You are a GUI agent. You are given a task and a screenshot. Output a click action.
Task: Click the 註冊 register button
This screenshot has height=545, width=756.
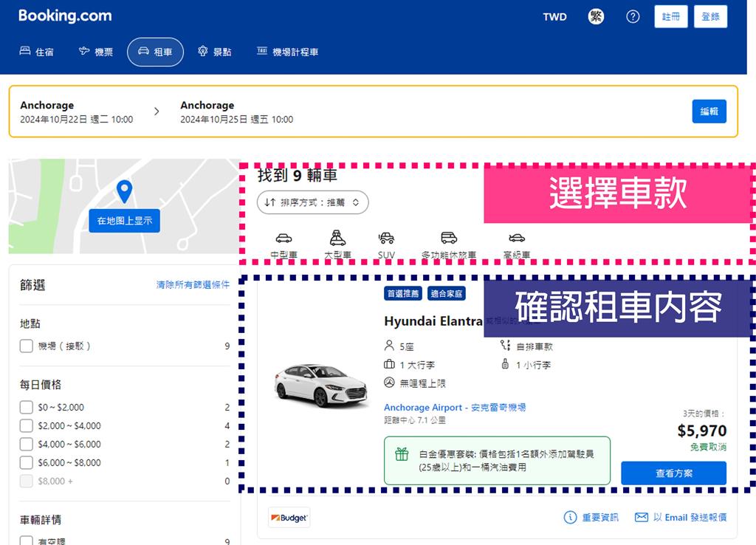(670, 17)
